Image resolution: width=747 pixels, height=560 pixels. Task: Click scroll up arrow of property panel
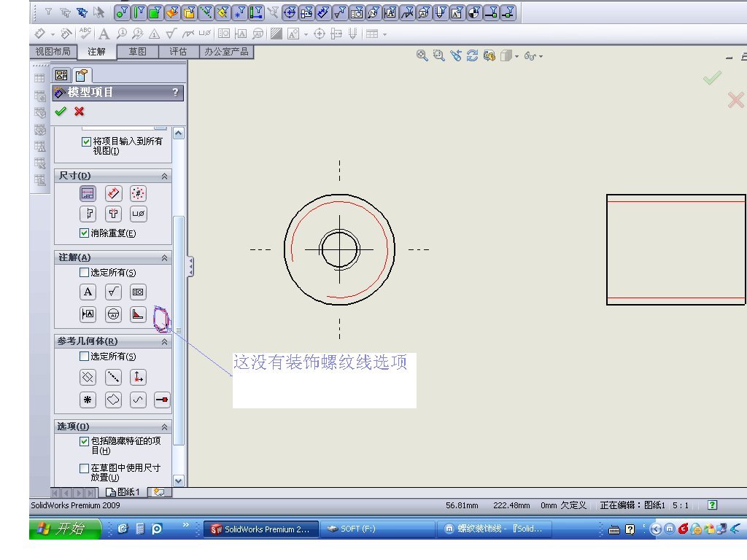point(179,133)
